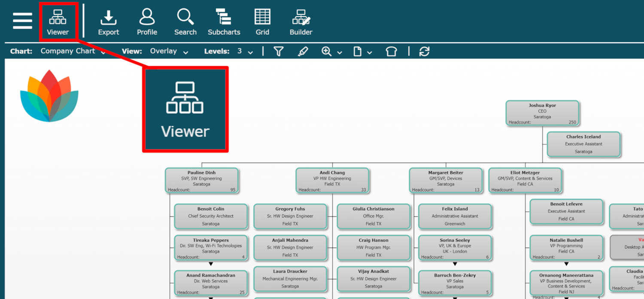Select the Anjali Mahendra box
Screen dimensions: 644x299
[x=290, y=247]
